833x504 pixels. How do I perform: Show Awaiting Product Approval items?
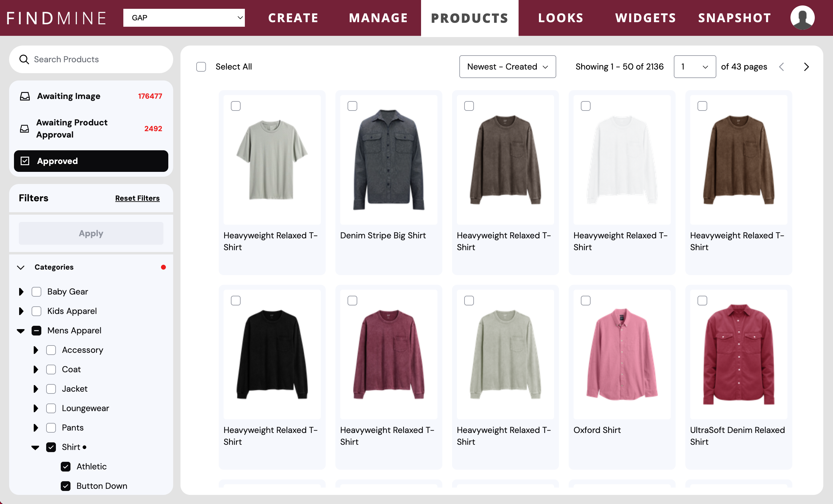[x=91, y=129]
